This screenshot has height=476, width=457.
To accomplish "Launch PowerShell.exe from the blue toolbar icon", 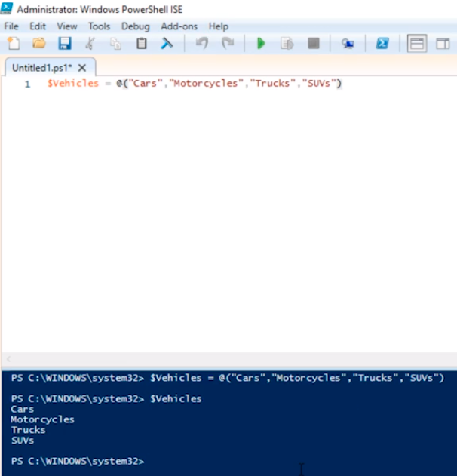I will click(382, 44).
